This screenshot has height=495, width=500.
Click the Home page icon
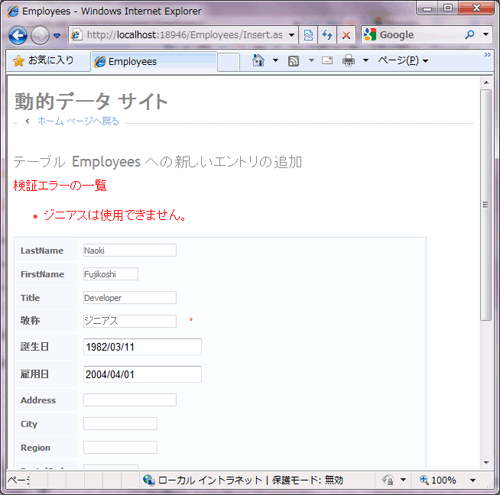(258, 61)
